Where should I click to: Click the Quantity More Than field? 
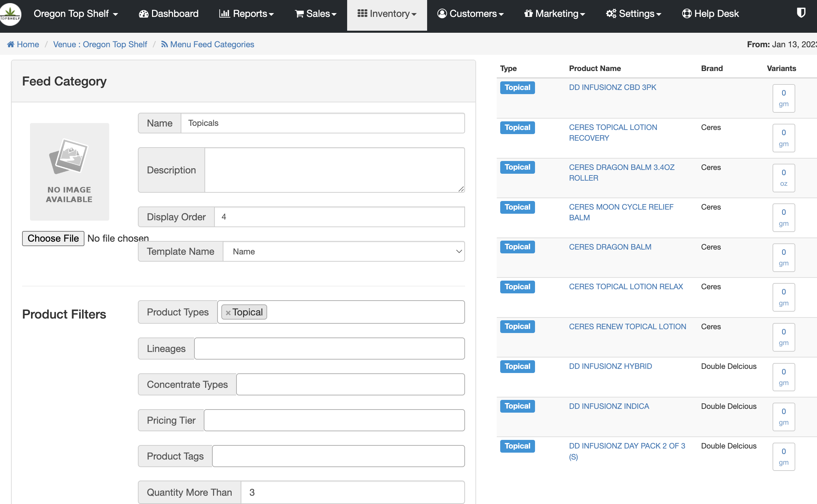[352, 492]
